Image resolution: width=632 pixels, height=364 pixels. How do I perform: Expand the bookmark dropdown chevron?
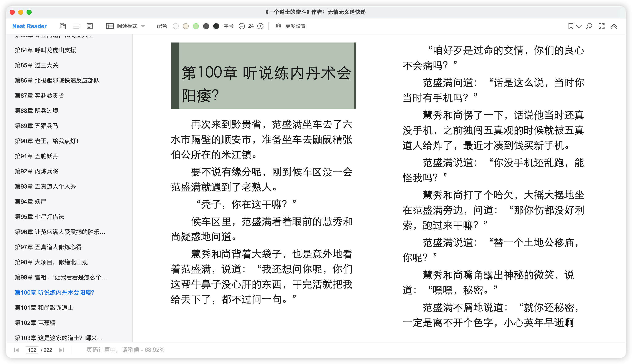[x=579, y=26]
